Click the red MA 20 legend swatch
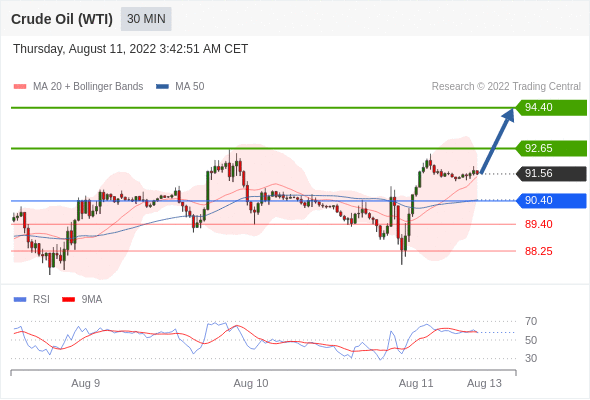The height and width of the screenshot is (400, 590). pyautogui.click(x=20, y=87)
